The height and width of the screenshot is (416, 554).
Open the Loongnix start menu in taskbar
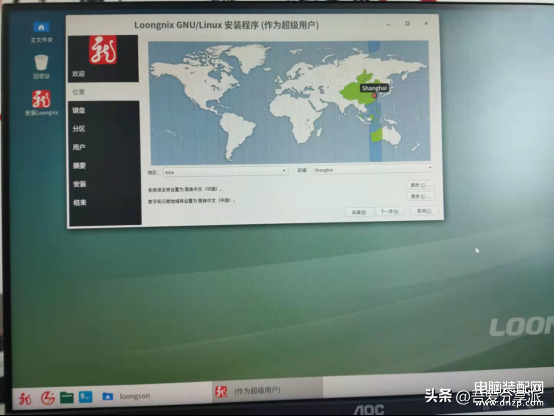(x=25, y=399)
